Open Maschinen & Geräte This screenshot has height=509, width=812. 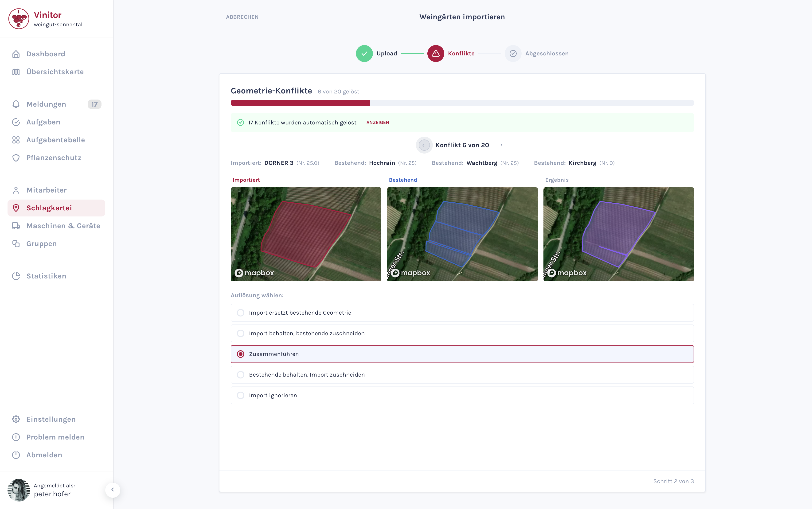[x=63, y=226]
